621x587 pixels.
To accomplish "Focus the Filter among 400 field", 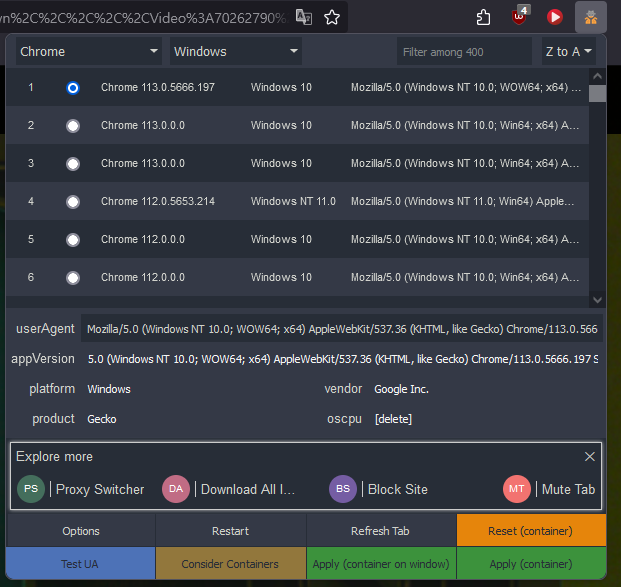I will click(x=464, y=51).
